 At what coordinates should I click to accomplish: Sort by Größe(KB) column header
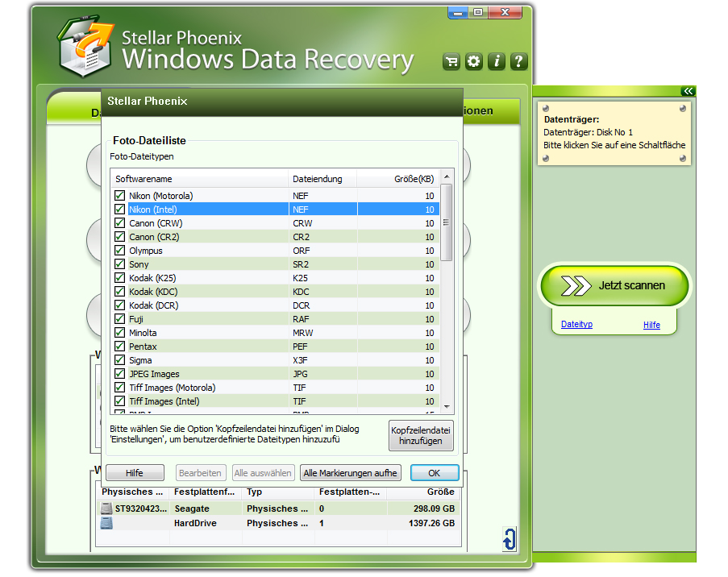click(398, 179)
